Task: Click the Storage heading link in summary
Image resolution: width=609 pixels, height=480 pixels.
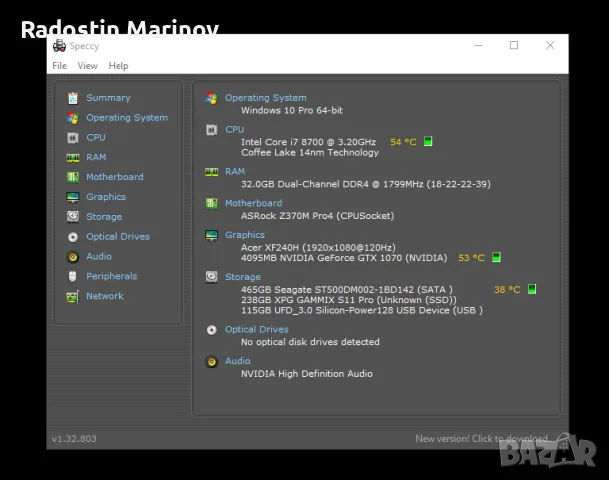Action: point(243,277)
